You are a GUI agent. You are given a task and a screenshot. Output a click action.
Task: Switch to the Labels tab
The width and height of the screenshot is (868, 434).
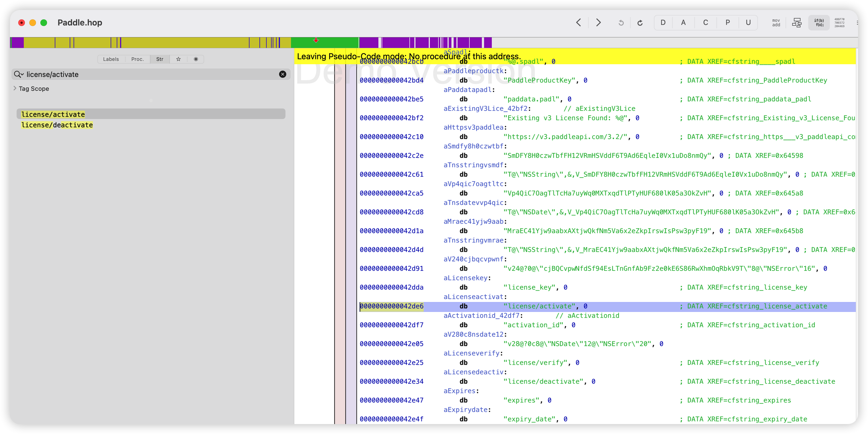point(111,59)
